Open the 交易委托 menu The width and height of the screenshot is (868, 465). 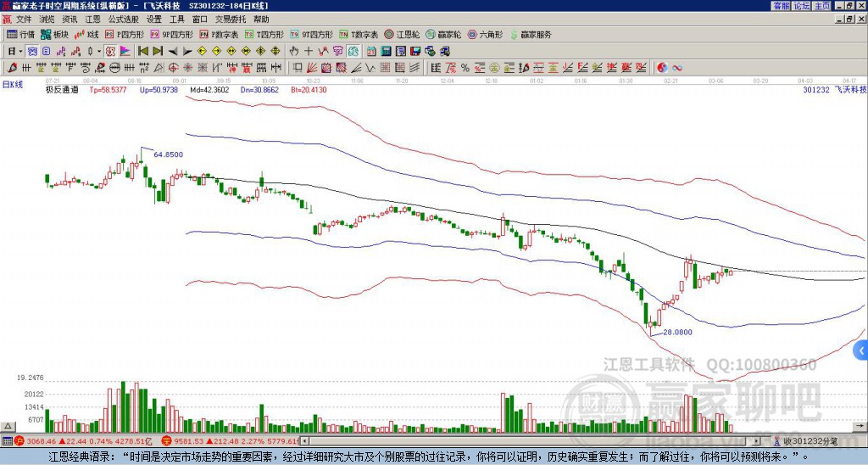(231, 20)
